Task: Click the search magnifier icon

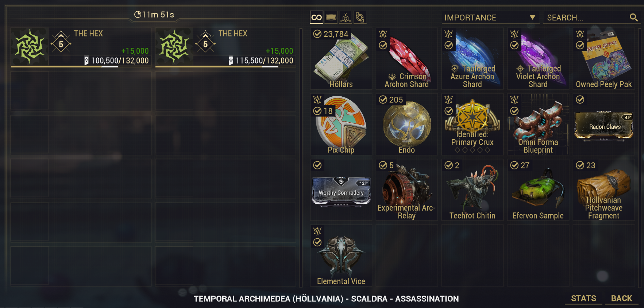Action: 634,18
